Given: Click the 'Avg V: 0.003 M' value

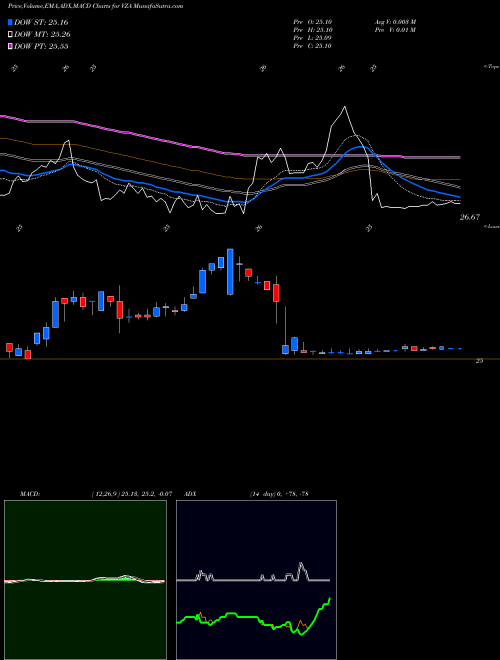Looking at the screenshot, I should [x=395, y=22].
